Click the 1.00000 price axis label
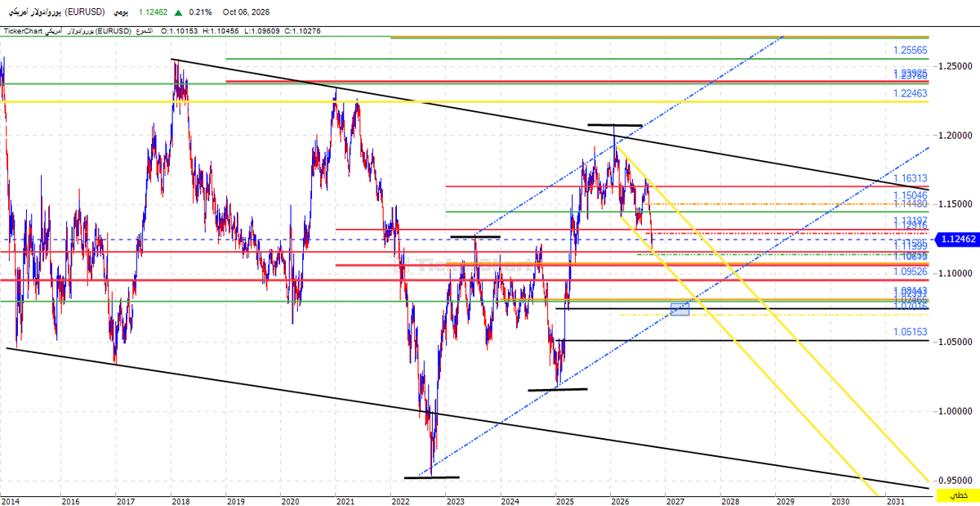This screenshot has height=506, width=980. click(x=954, y=411)
